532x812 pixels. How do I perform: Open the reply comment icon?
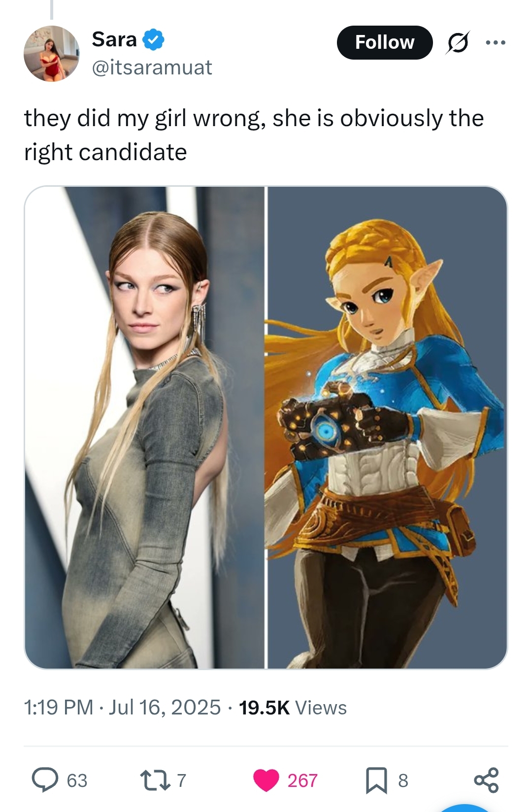click(45, 780)
